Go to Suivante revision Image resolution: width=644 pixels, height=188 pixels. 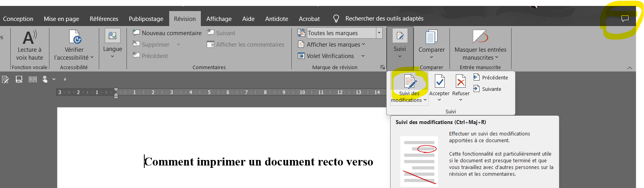[487, 89]
